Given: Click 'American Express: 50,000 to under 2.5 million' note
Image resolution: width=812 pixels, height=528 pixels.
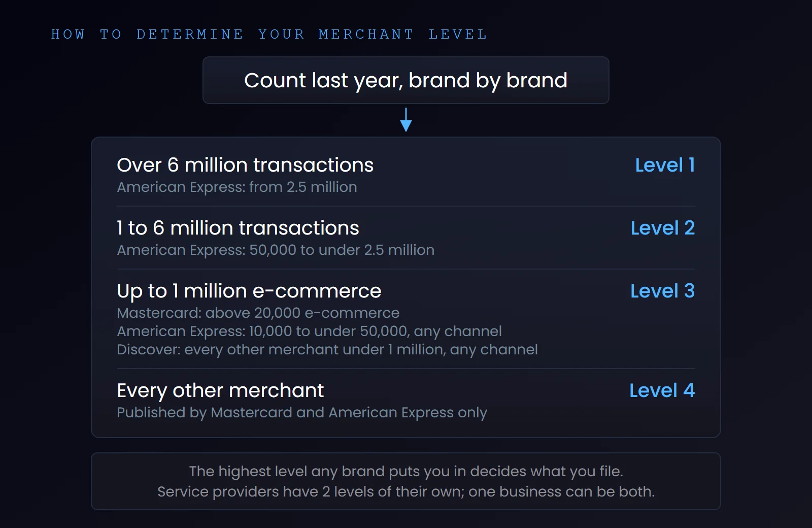Looking at the screenshot, I should pyautogui.click(x=276, y=250).
